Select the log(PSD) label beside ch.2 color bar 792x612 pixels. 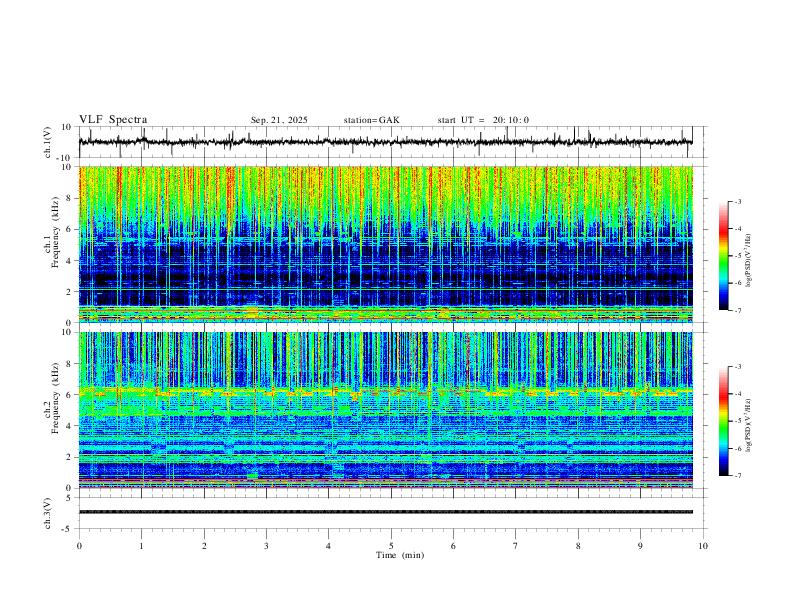[749, 425]
